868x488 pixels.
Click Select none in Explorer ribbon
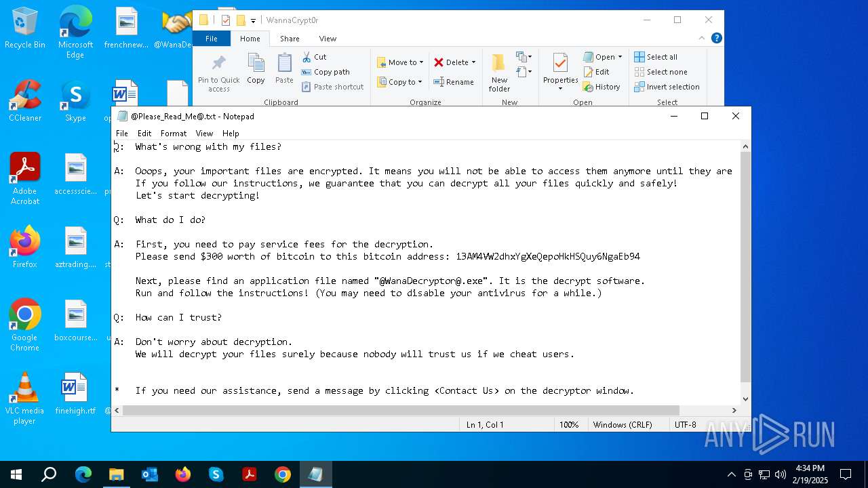[x=660, y=72]
